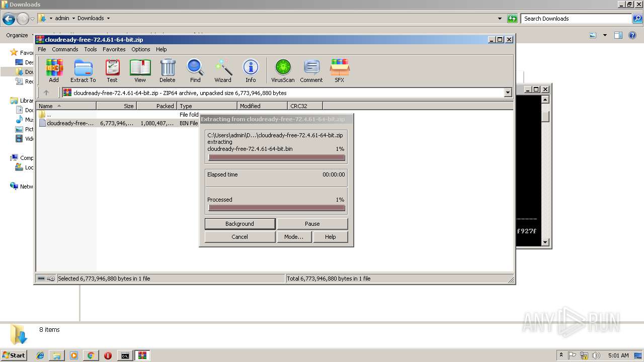Switch to WinRAR taskbar item
Viewport: 644px width, 362px height.
[142, 355]
